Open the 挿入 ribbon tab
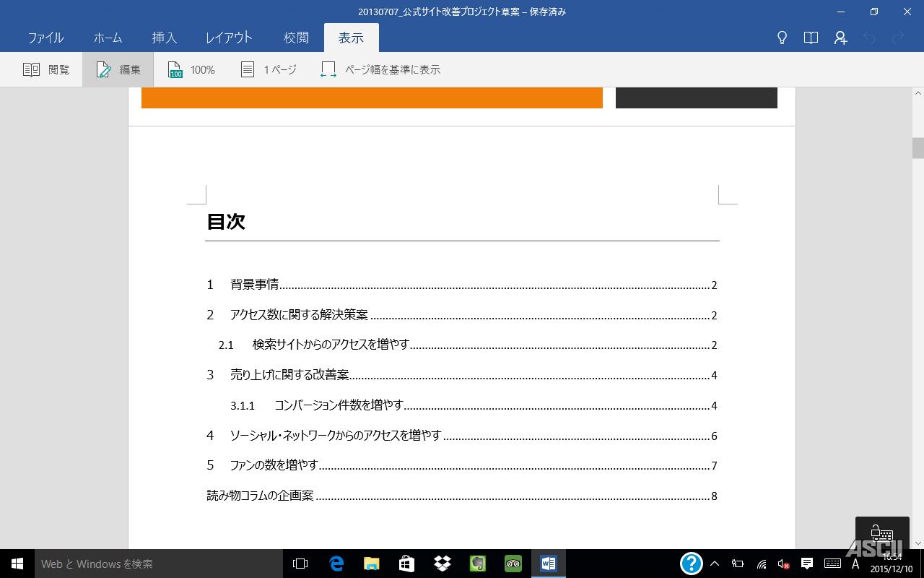 (x=165, y=38)
